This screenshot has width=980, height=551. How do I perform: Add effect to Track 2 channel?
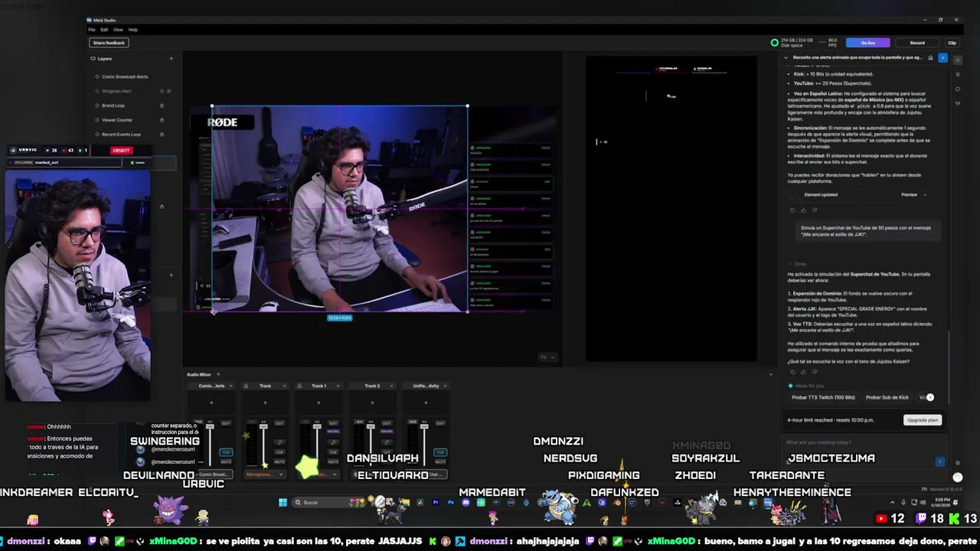point(372,403)
